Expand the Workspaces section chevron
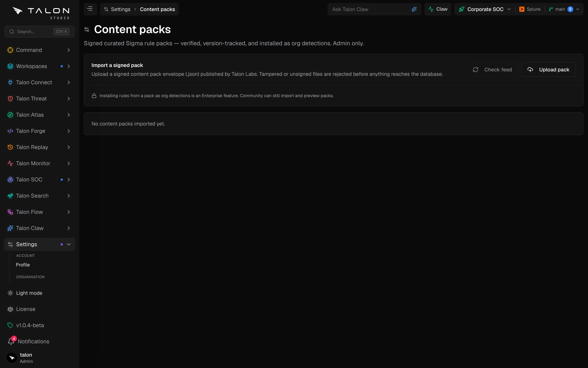 tap(69, 66)
